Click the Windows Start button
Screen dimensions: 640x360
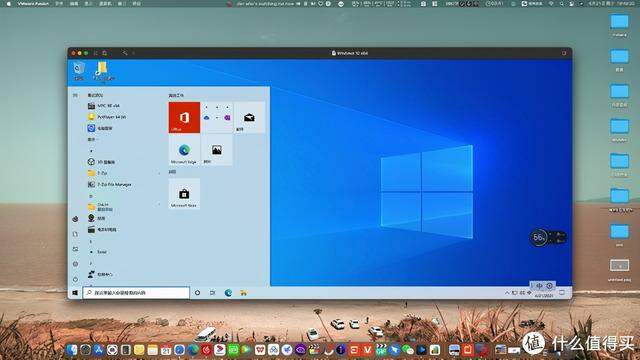click(x=75, y=293)
